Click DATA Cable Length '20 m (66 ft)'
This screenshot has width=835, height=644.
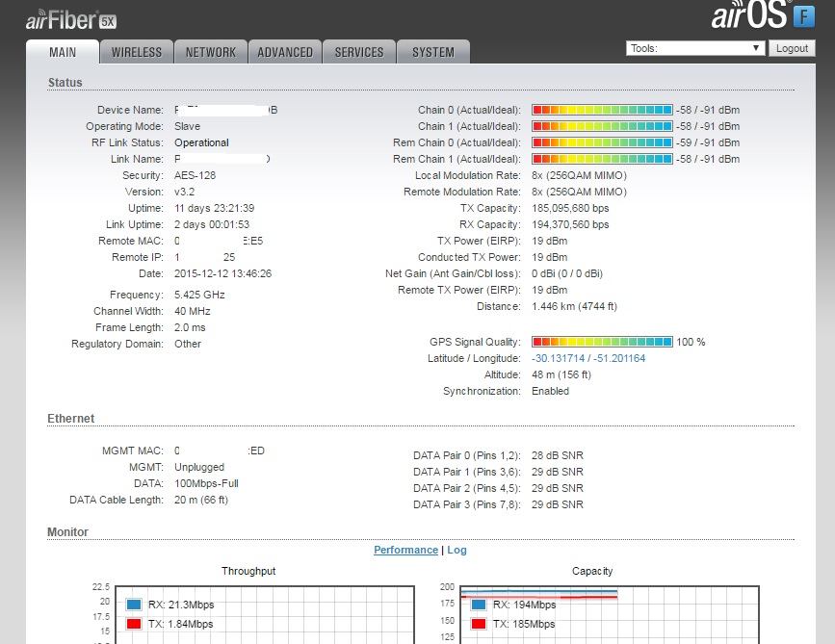(201, 500)
